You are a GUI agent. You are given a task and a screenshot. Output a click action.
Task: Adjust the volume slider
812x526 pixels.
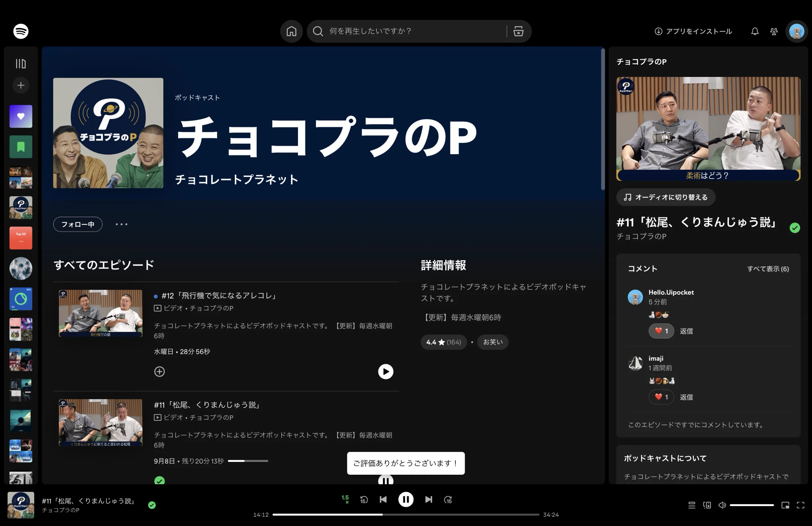point(752,505)
